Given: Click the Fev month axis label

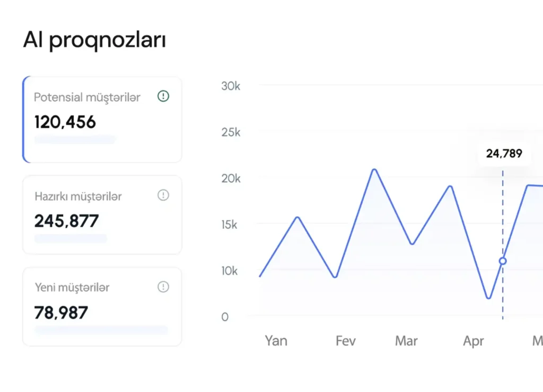Looking at the screenshot, I should click(346, 341).
